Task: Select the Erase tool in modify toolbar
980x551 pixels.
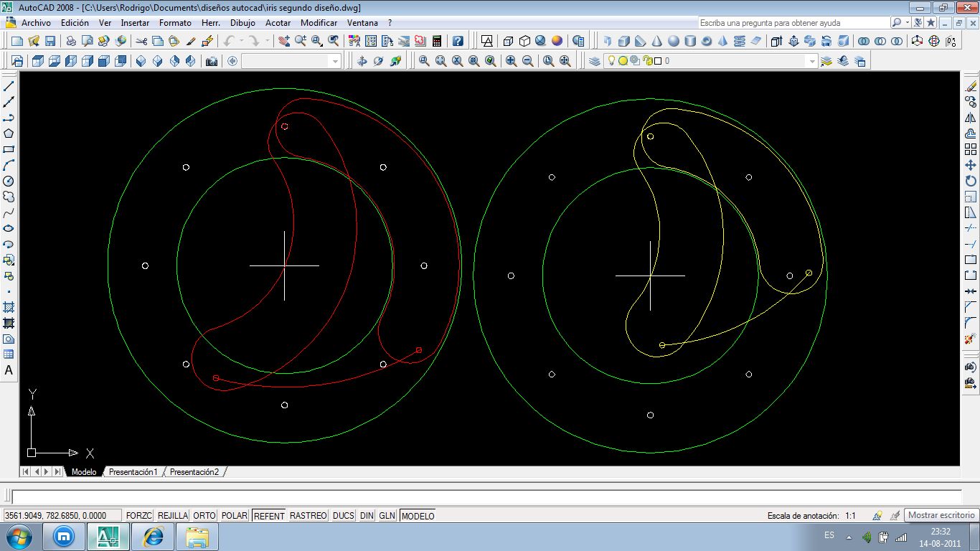Action: (x=971, y=86)
